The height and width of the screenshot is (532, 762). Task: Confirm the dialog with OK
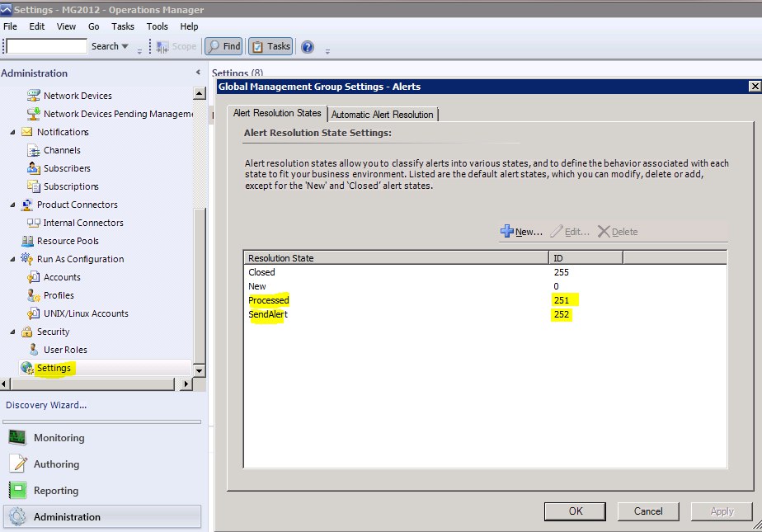click(x=576, y=511)
